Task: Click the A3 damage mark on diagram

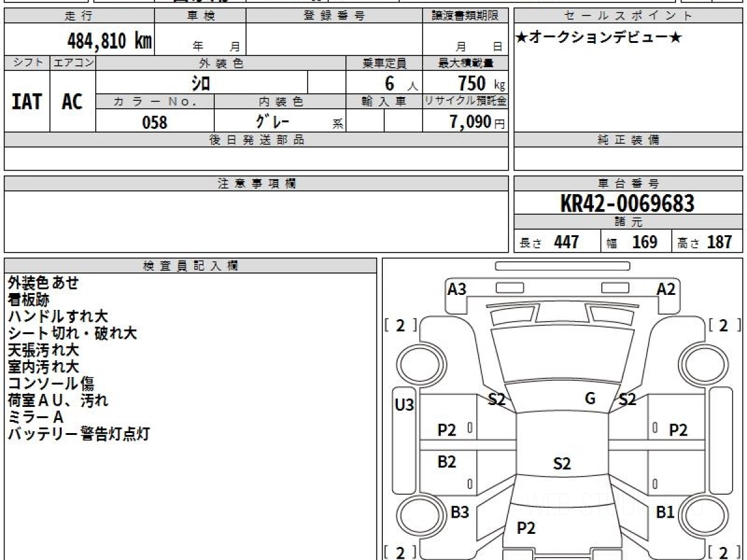Action: coord(457,289)
